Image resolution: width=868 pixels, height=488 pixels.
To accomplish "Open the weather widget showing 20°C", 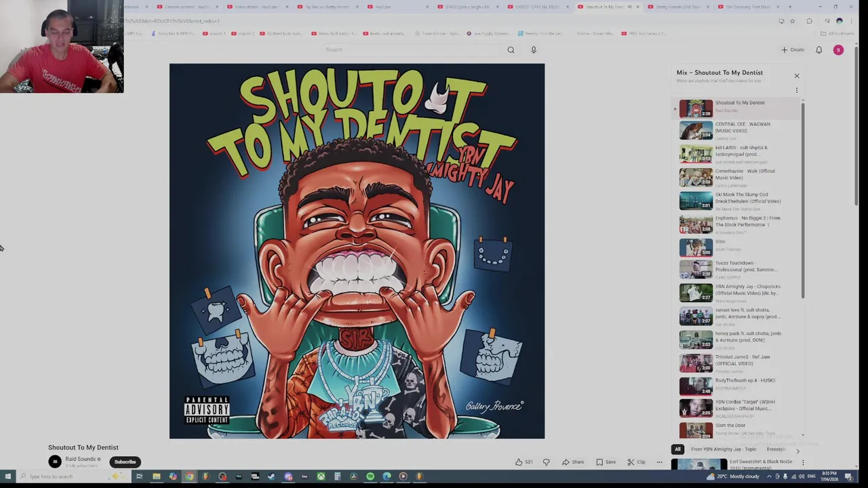I will click(x=732, y=476).
